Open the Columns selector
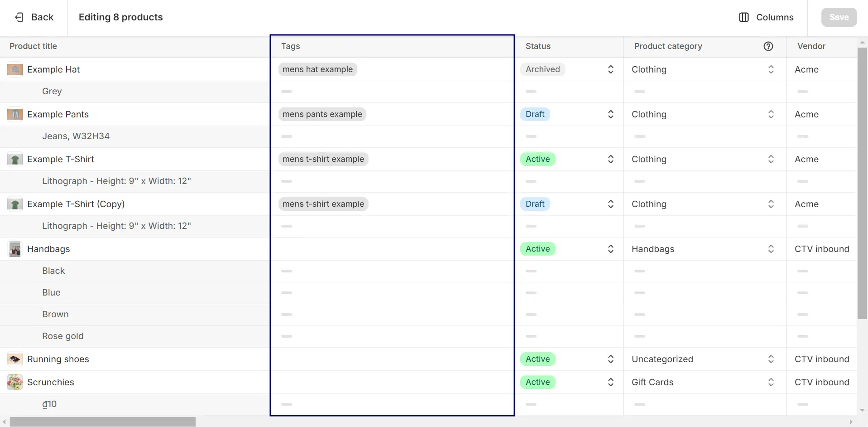The image size is (868, 427). click(766, 17)
